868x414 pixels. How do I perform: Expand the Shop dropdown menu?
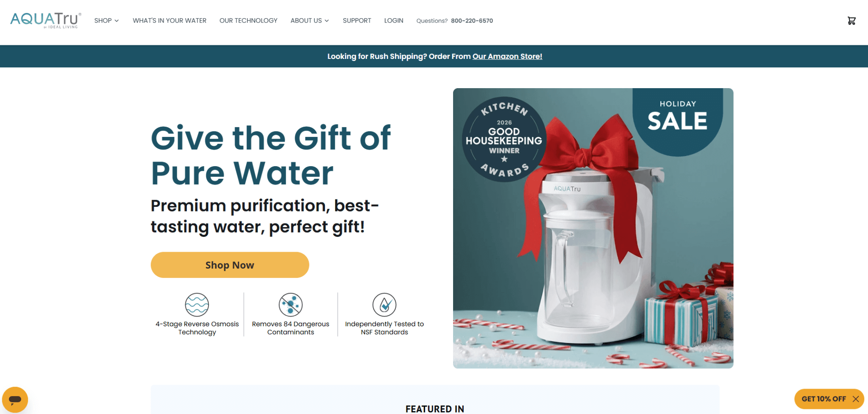[106, 20]
